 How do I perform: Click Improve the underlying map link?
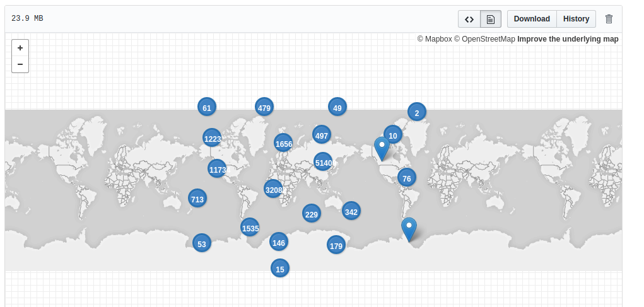point(568,39)
